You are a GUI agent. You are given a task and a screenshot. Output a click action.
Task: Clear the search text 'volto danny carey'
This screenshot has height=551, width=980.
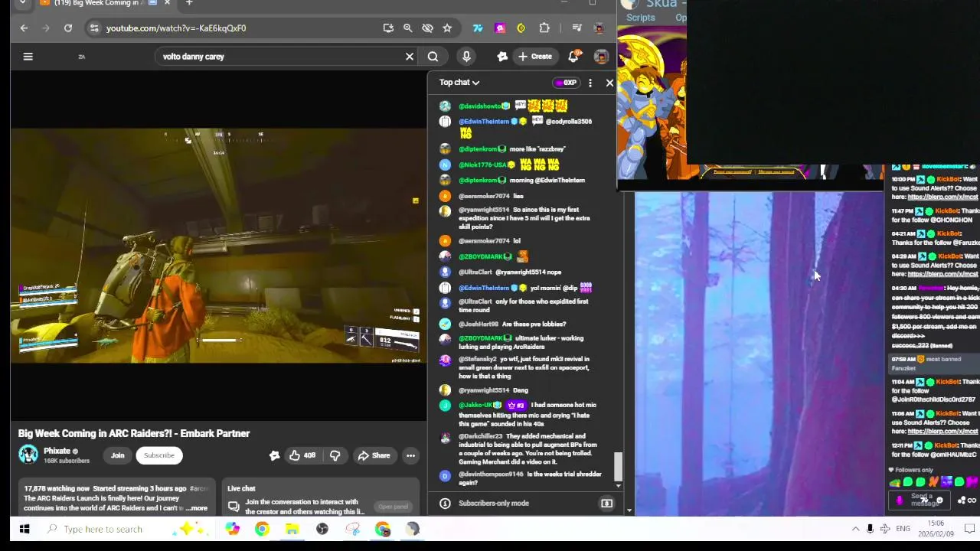pyautogui.click(x=410, y=57)
